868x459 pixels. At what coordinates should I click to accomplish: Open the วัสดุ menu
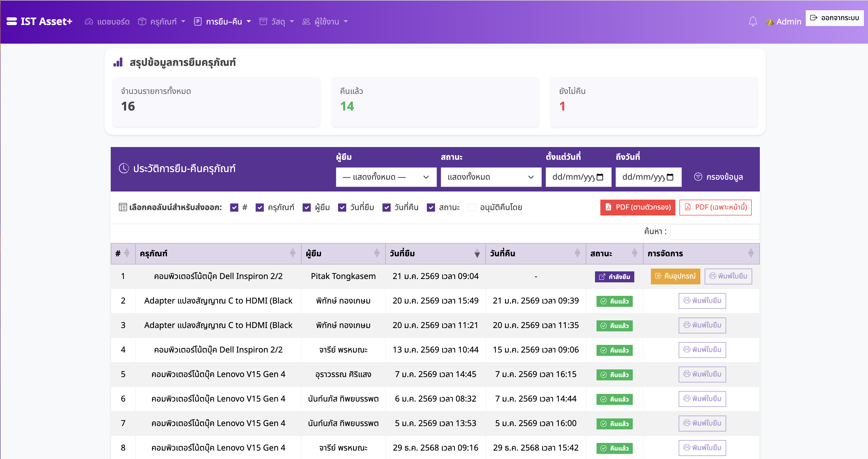point(276,22)
